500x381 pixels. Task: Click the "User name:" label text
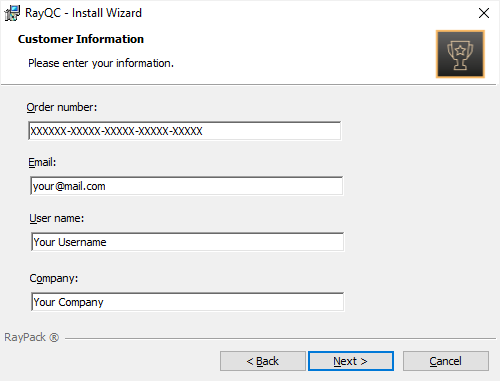tap(57, 218)
